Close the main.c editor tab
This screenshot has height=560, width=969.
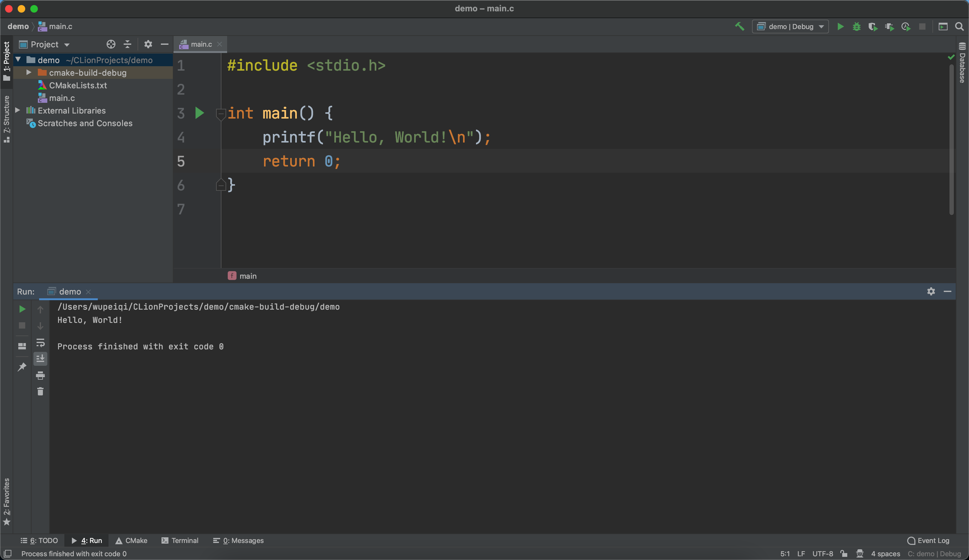[220, 44]
